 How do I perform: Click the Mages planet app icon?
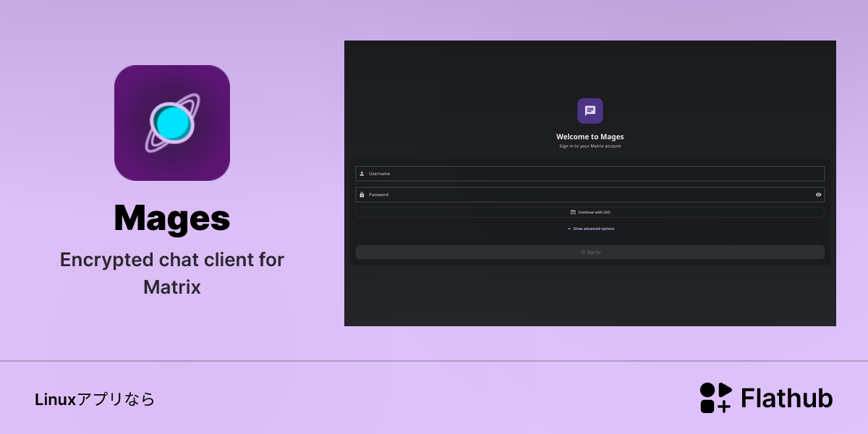172,123
